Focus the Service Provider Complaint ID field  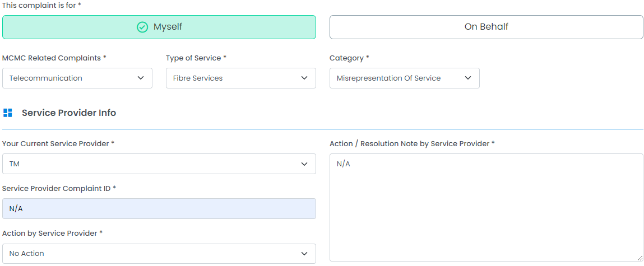[159, 209]
